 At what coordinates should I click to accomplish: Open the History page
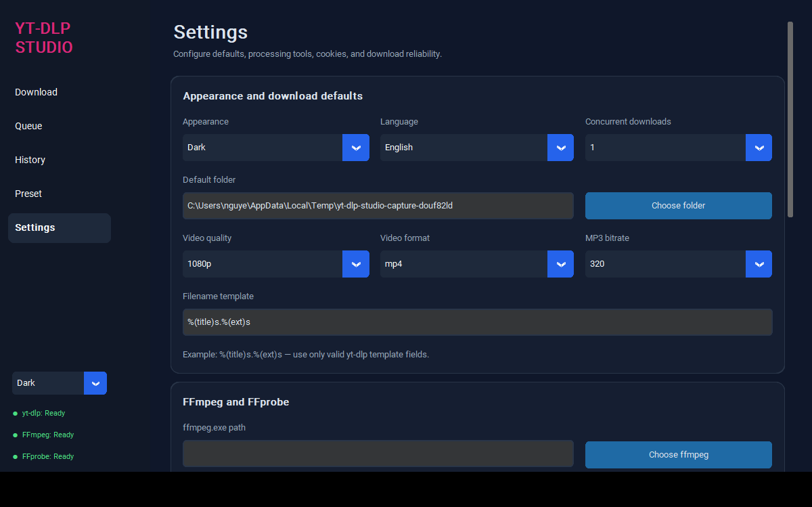point(60,160)
